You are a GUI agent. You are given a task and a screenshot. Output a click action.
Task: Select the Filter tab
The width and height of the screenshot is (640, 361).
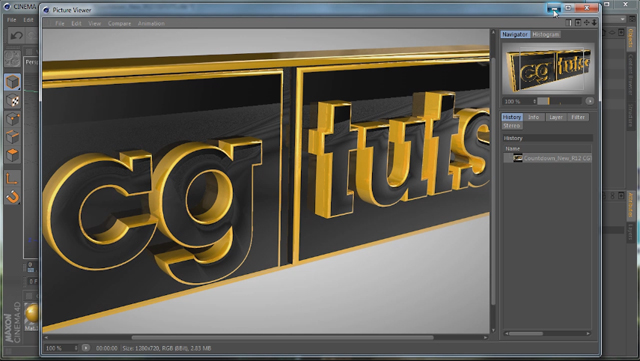578,117
